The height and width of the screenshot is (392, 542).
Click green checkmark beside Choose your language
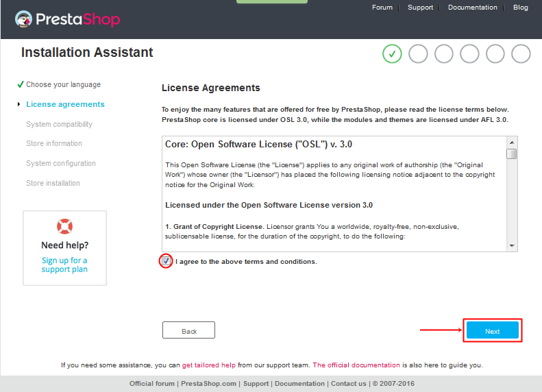(x=21, y=84)
